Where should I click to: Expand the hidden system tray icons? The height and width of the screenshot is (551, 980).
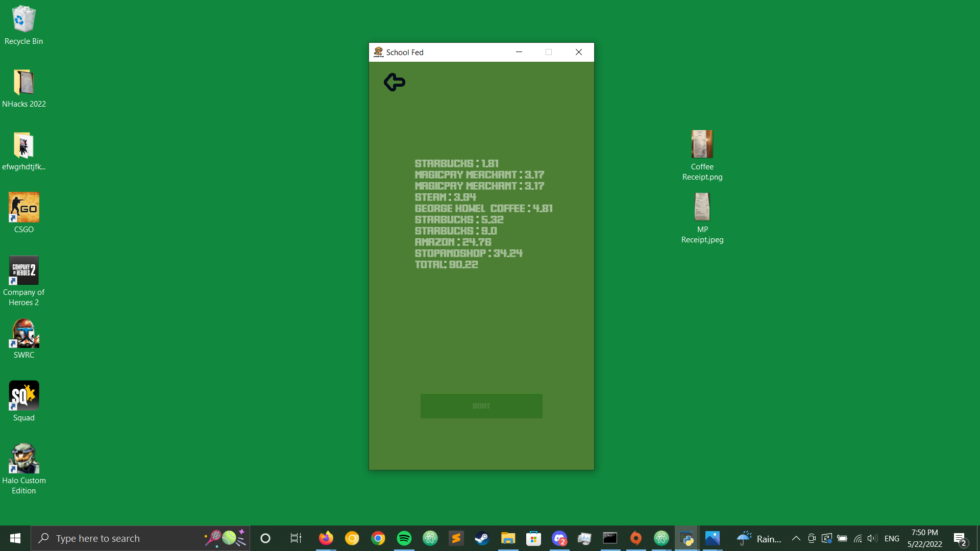[x=796, y=538]
